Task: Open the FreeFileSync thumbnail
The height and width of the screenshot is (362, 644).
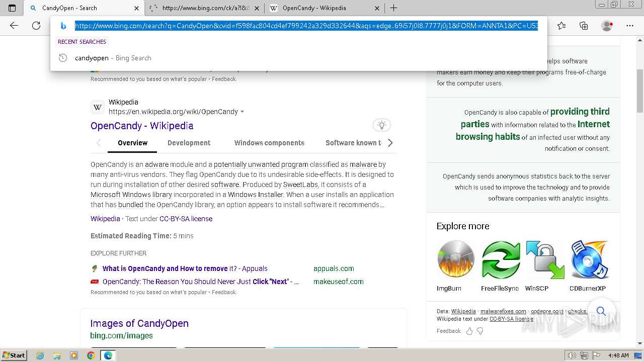Action: click(x=501, y=259)
